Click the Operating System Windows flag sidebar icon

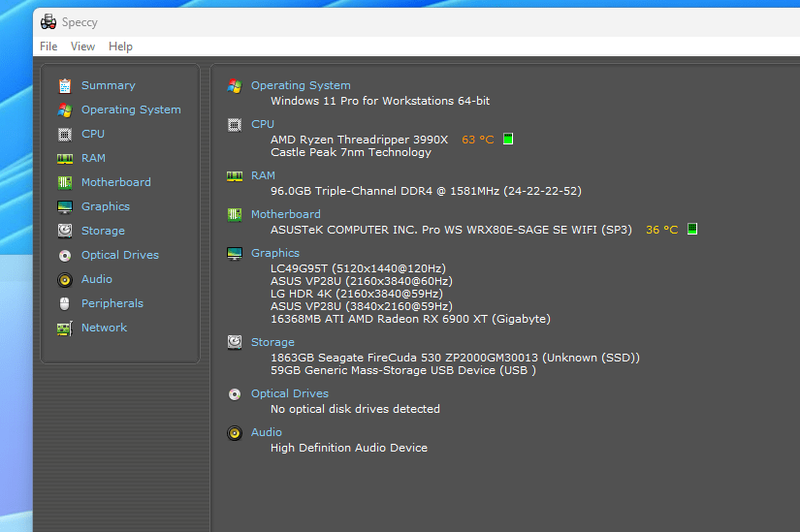(x=65, y=110)
